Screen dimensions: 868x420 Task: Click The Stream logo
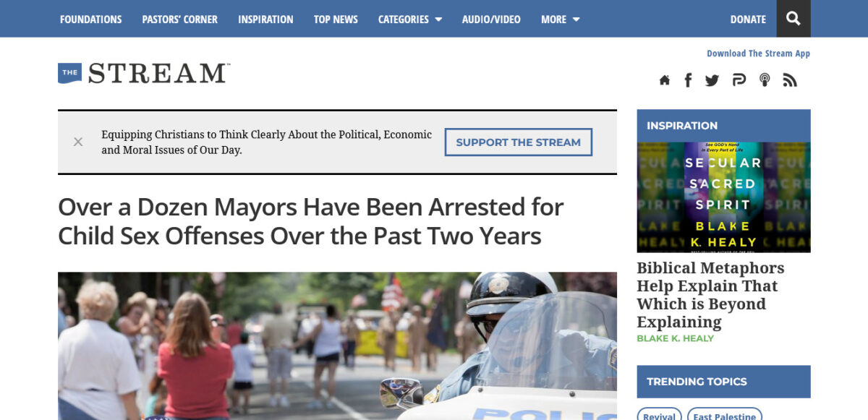(144, 73)
